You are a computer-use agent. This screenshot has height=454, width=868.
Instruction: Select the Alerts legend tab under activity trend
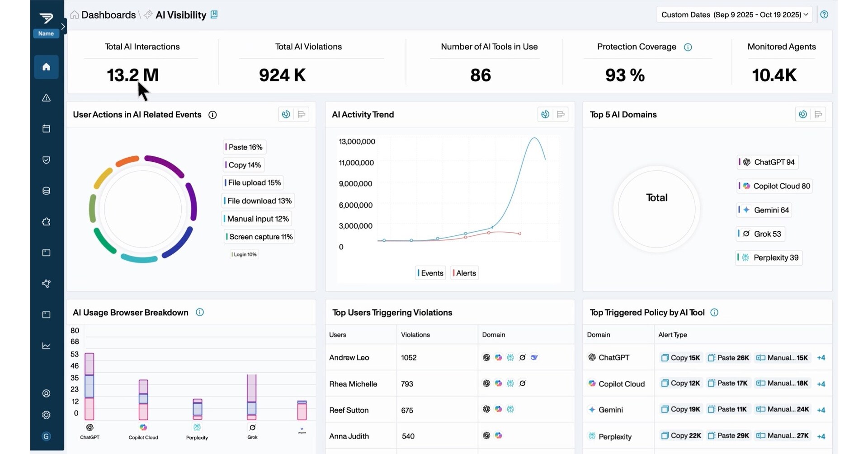pos(464,272)
